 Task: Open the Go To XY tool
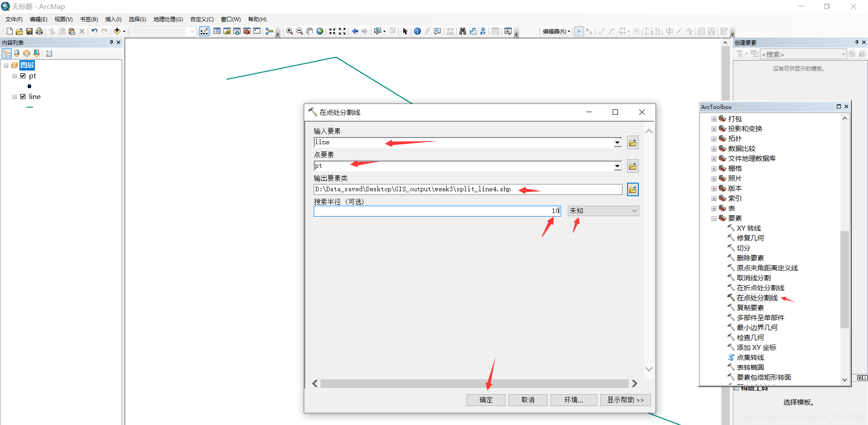(483, 31)
